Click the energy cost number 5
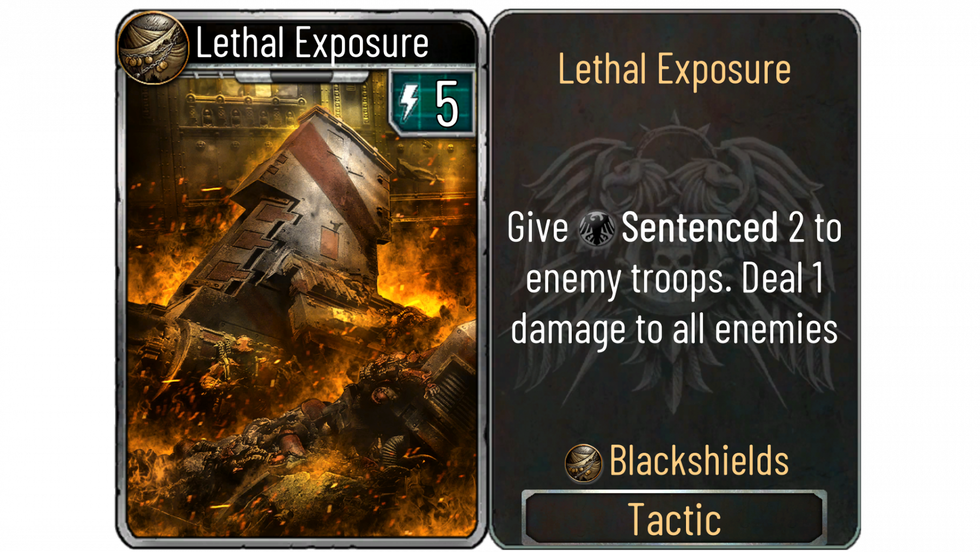The height and width of the screenshot is (552, 980). click(x=446, y=104)
